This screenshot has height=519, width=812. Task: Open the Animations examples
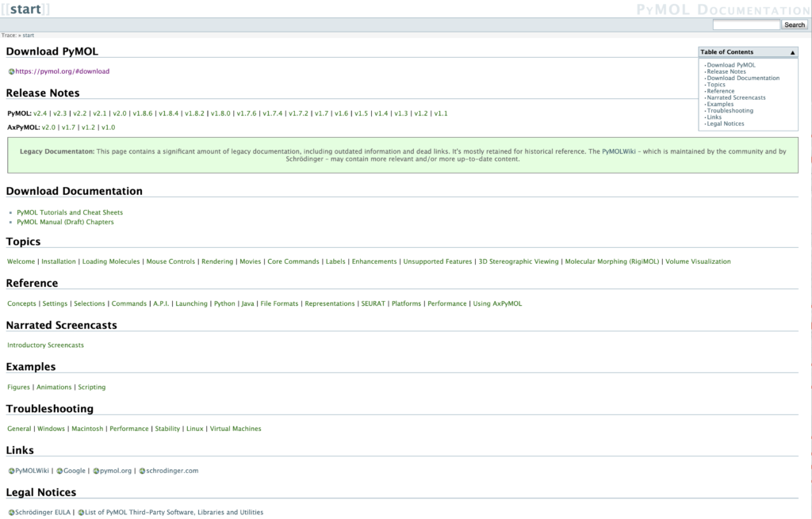point(54,387)
